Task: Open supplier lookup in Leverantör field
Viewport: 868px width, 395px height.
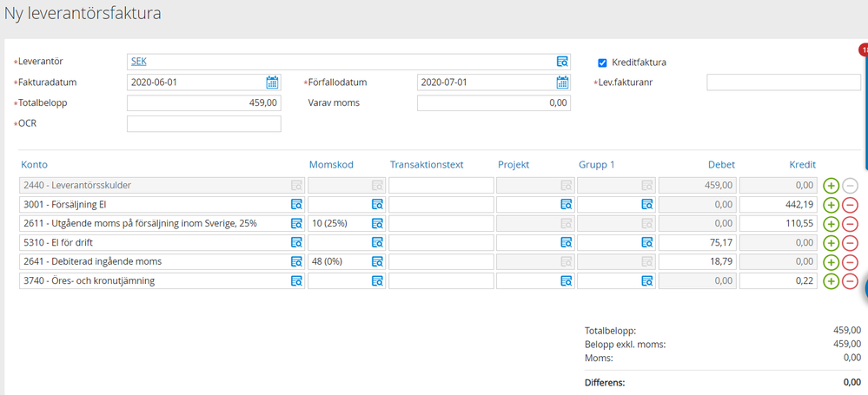Action: [562, 62]
